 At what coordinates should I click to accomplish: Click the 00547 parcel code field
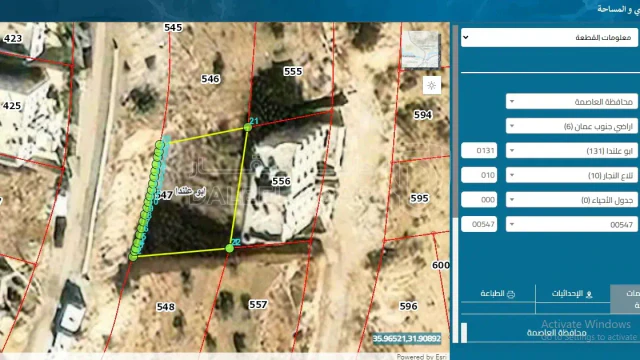(479, 224)
